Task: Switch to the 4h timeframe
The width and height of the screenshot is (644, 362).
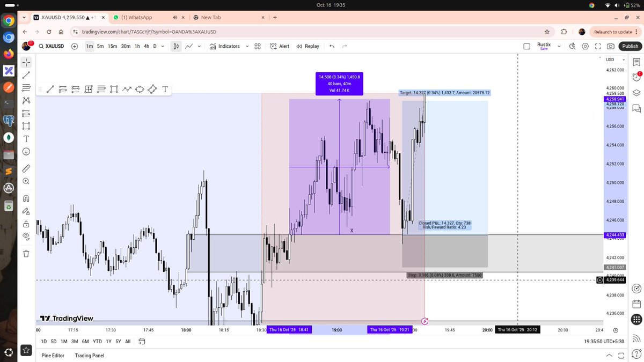Action: pyautogui.click(x=147, y=46)
